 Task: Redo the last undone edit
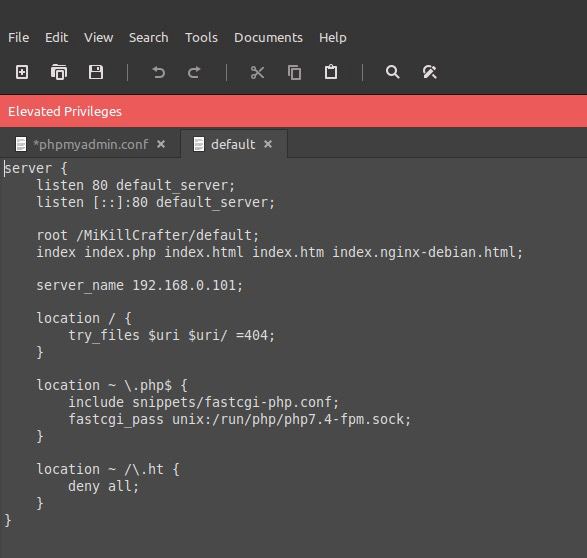pos(194,72)
